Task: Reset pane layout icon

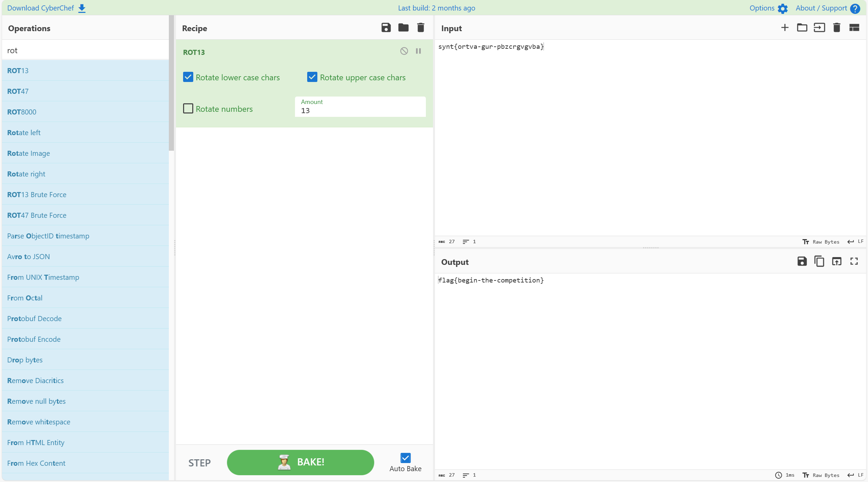Action: [x=854, y=28]
